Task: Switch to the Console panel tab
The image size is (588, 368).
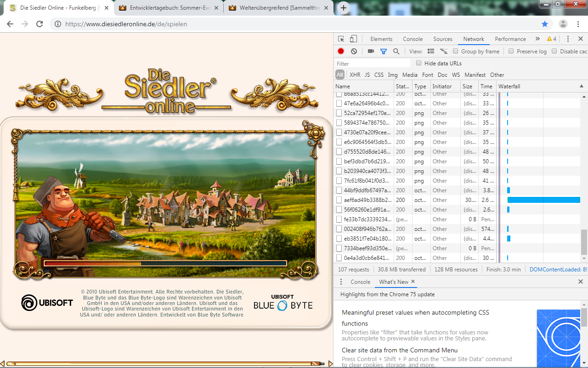Action: (x=413, y=39)
